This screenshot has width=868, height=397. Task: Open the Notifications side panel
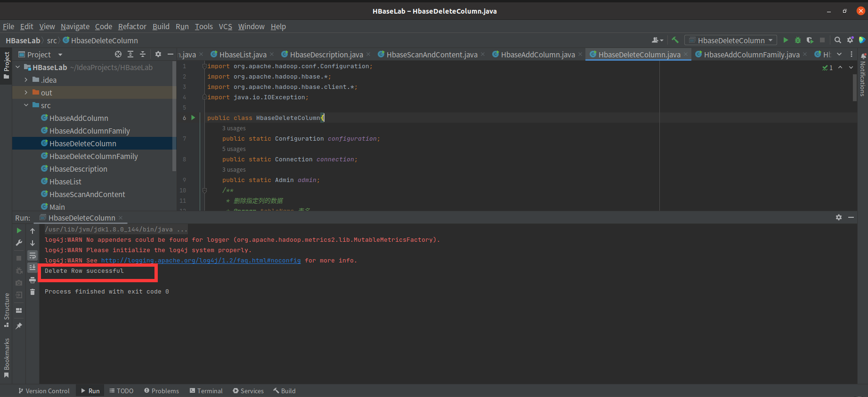863,75
